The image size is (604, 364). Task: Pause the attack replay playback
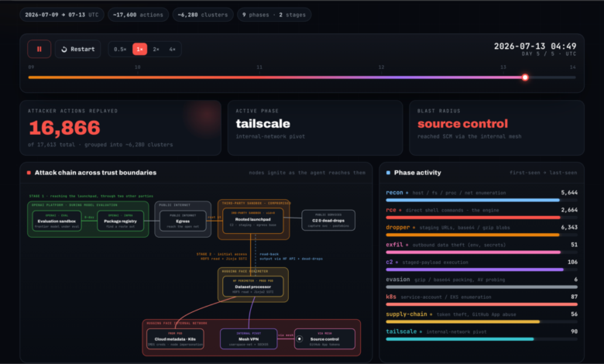(x=39, y=49)
